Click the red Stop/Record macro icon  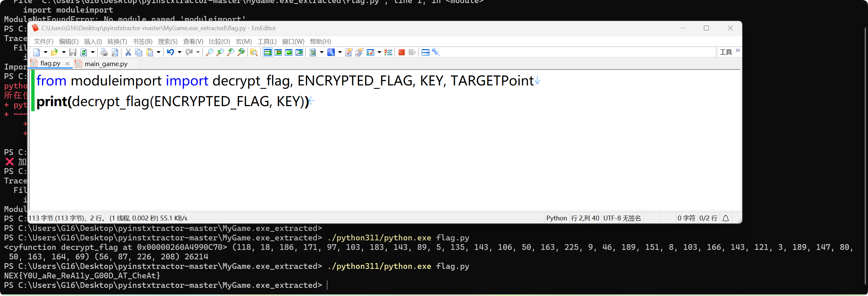click(x=402, y=52)
